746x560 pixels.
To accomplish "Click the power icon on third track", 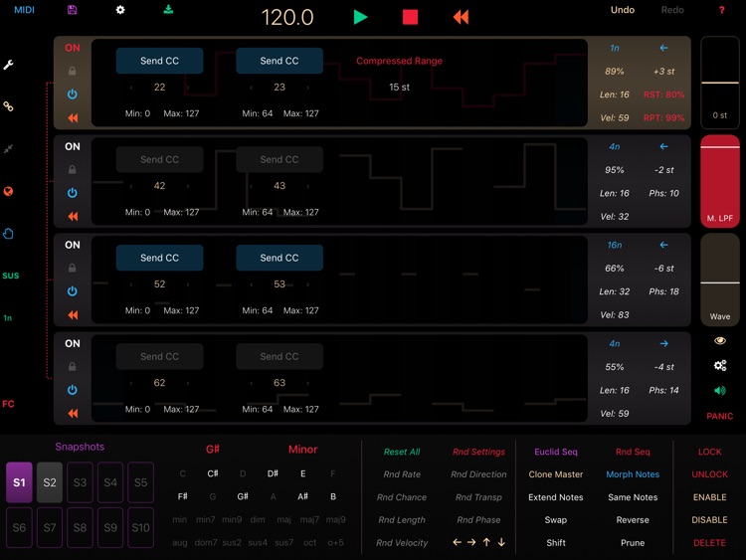I will point(72,291).
